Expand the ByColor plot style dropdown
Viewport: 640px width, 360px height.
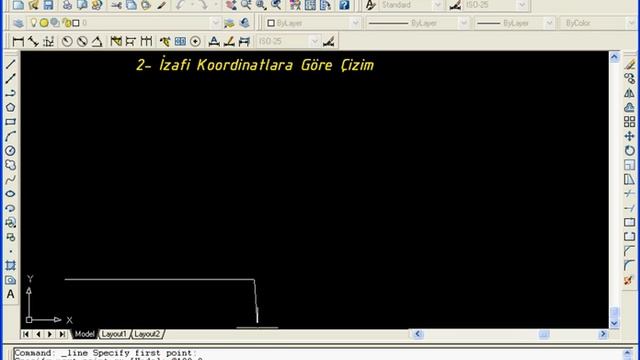631,23
